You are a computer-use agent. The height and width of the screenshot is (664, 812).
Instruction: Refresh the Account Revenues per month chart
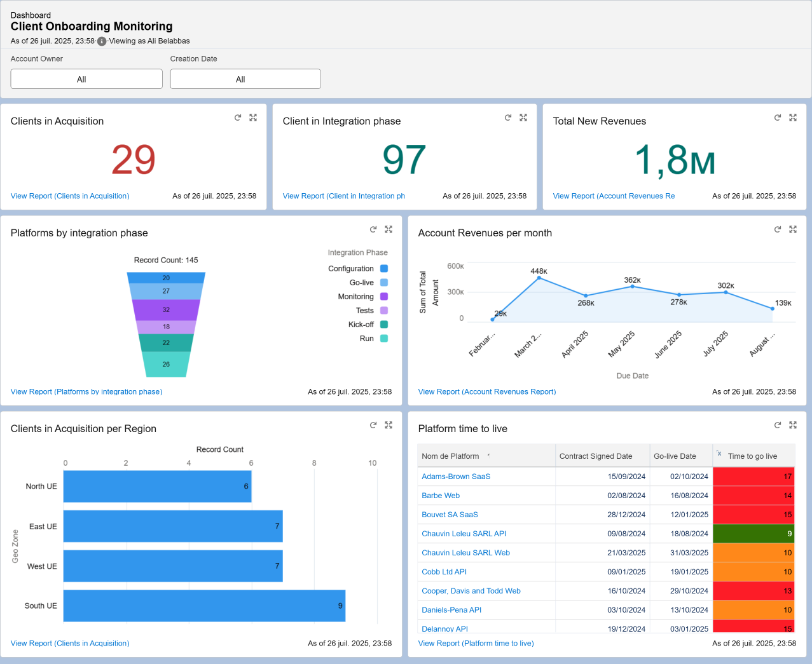point(777,229)
